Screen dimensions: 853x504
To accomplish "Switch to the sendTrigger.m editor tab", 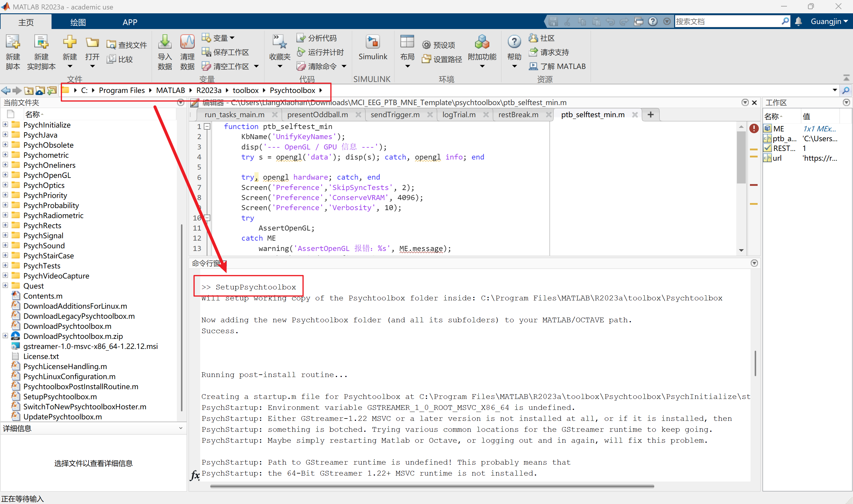I will pyautogui.click(x=395, y=115).
